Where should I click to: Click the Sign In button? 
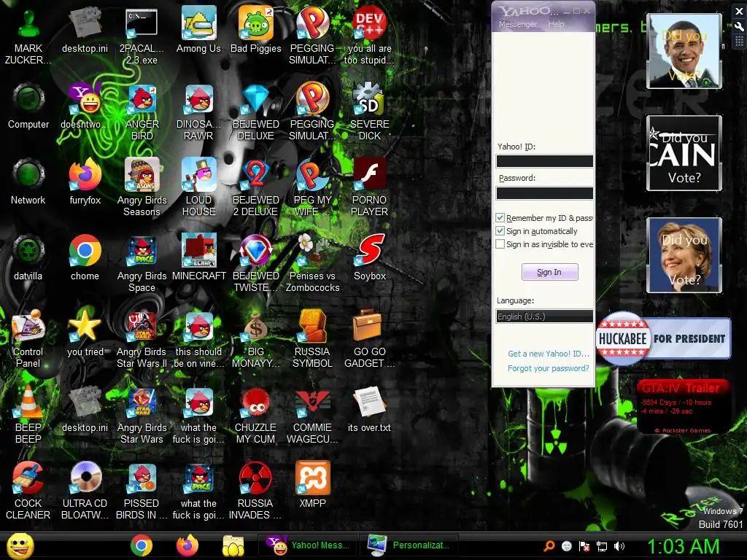[x=550, y=272]
